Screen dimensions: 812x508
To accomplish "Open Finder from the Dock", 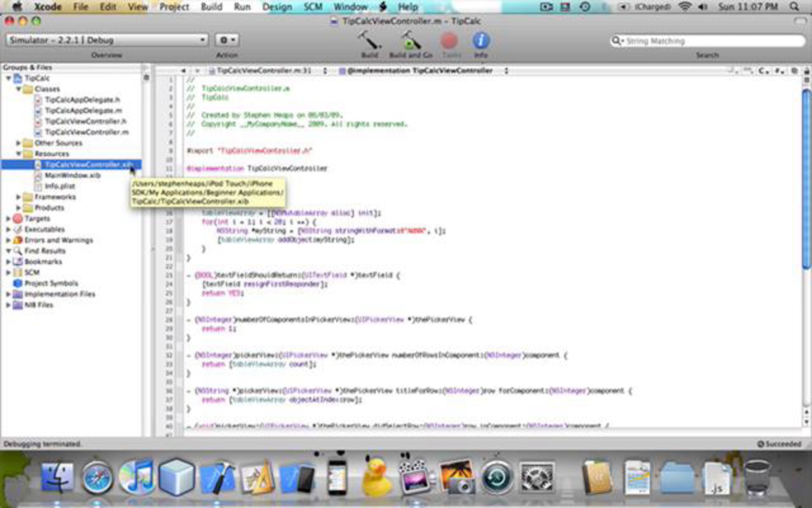I will click(x=58, y=478).
